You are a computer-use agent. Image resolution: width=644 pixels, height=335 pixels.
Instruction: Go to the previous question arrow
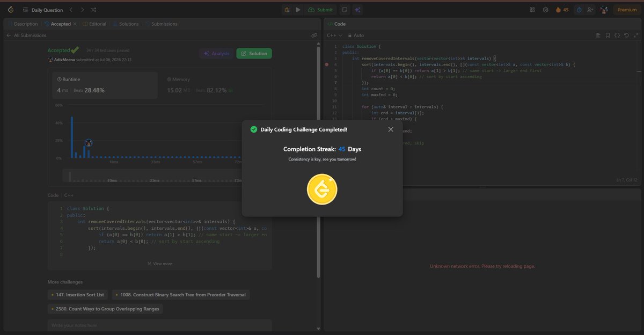(70, 10)
